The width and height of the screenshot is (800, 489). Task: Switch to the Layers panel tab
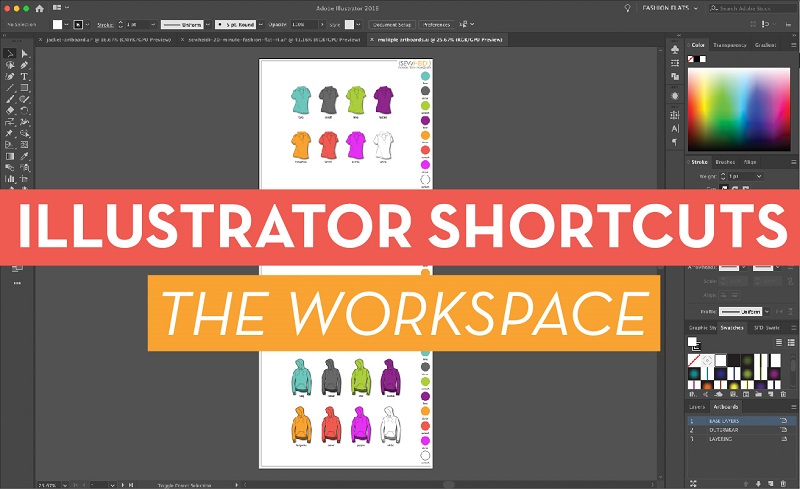click(x=696, y=407)
